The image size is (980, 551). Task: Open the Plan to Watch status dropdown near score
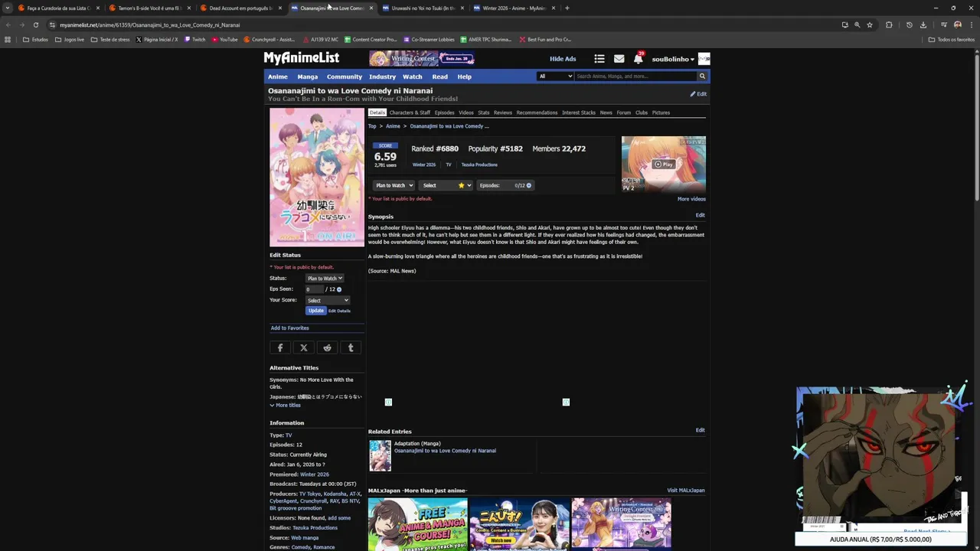(x=394, y=185)
